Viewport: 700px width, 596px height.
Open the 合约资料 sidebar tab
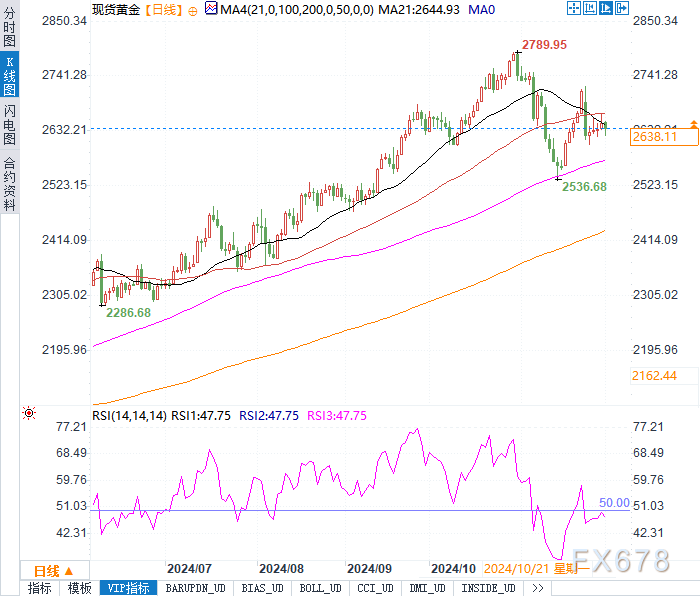pyautogui.click(x=9, y=183)
